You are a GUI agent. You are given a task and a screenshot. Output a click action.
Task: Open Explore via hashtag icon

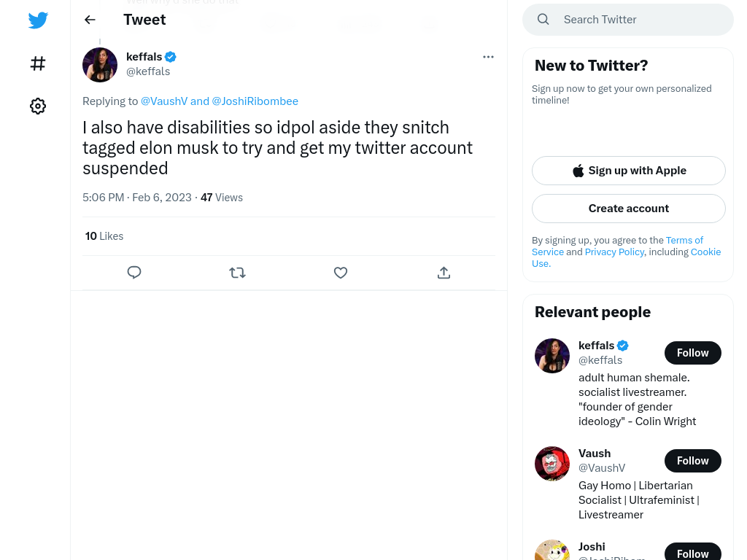(x=38, y=63)
